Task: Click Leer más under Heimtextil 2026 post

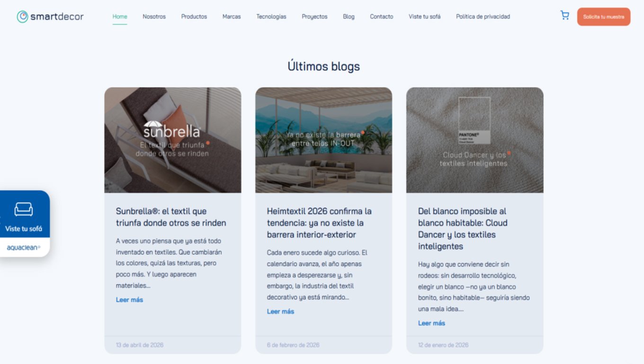Action: [280, 311]
